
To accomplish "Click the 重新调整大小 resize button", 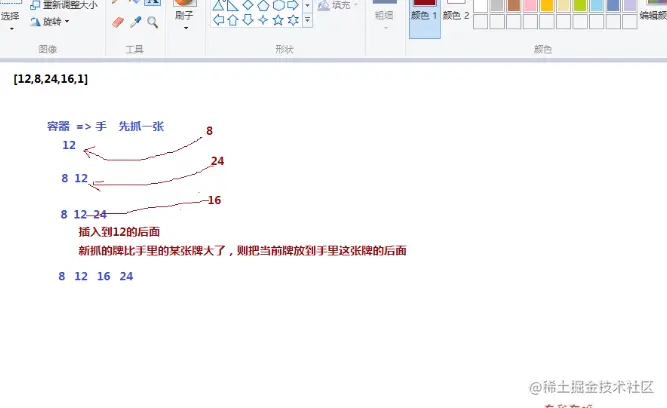I will [64, 5].
